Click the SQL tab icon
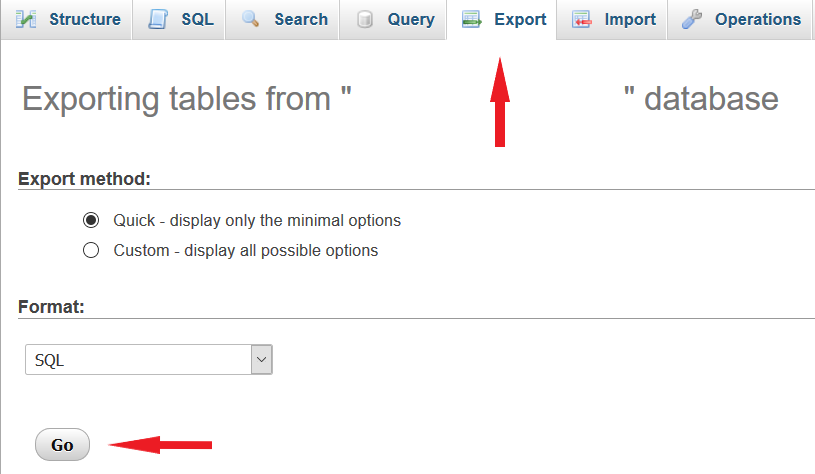Viewport: 815px width, 474px height. point(157,19)
